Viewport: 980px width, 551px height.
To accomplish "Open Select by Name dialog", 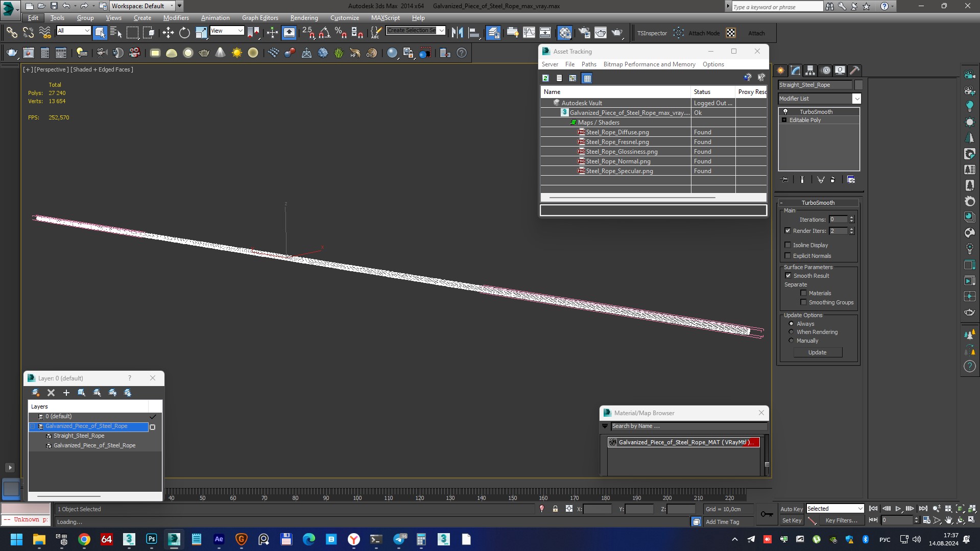I will (116, 33).
